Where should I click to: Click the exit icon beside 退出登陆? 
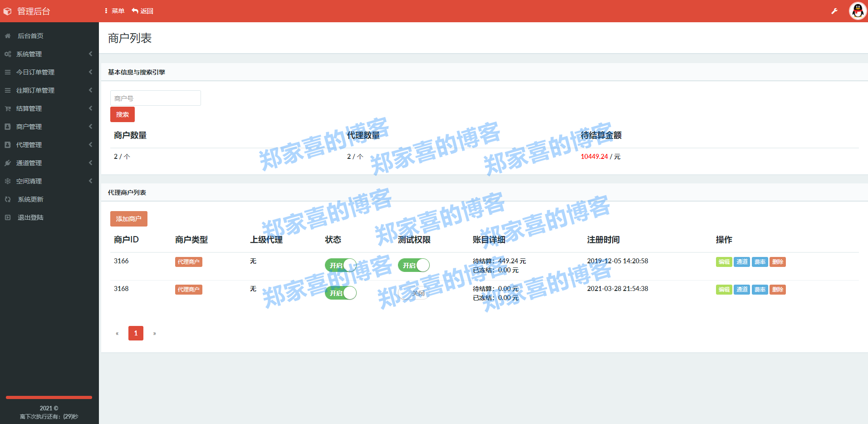point(8,217)
